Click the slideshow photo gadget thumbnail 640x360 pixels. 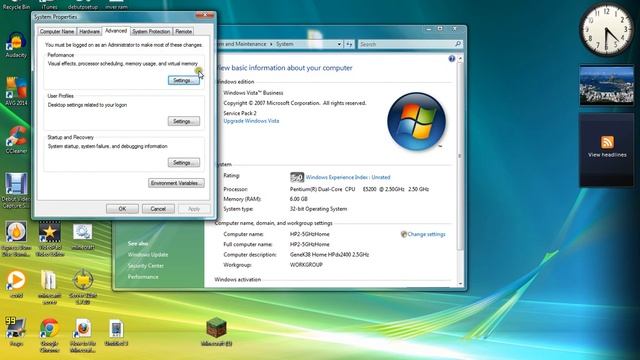(607, 85)
